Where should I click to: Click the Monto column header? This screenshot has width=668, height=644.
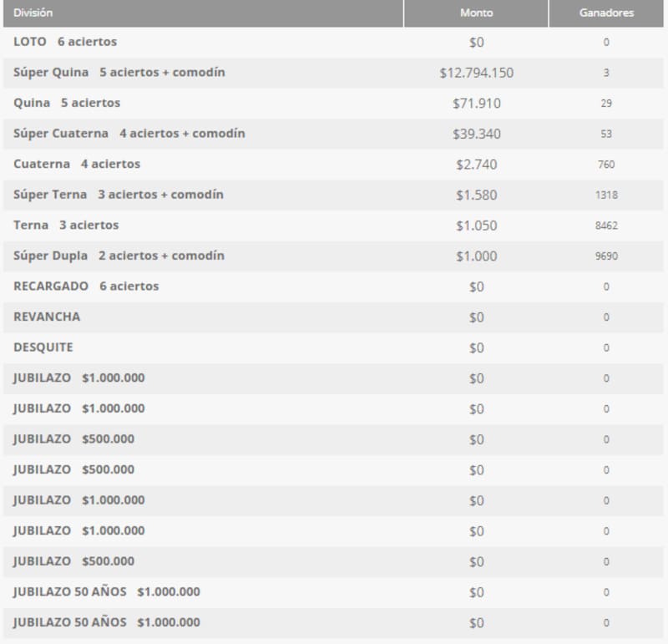476,13
